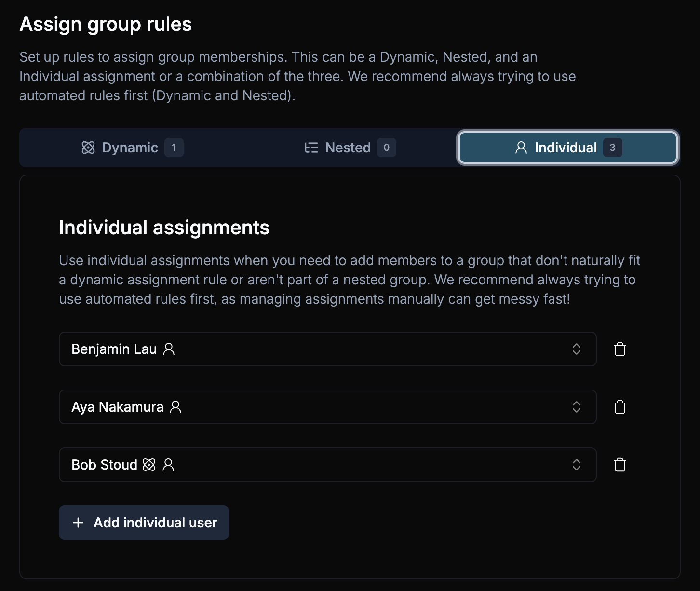Click the Nested tab count badge
This screenshot has width=700, height=591.
pyautogui.click(x=387, y=148)
